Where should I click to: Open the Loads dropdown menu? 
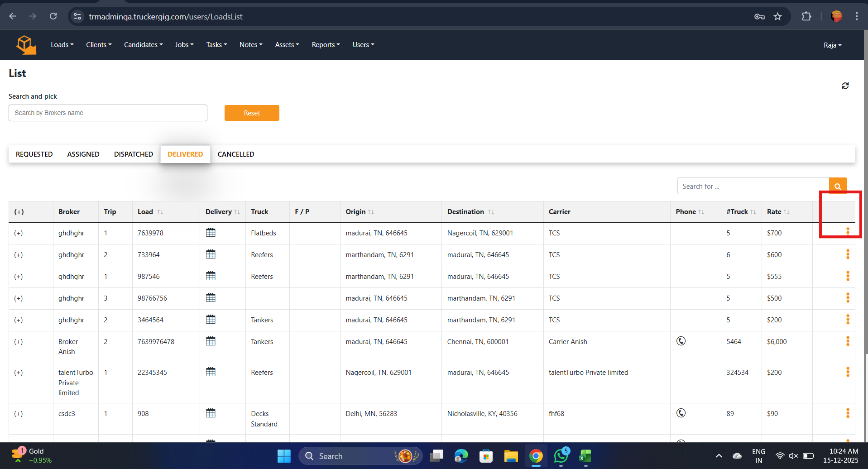(62, 45)
